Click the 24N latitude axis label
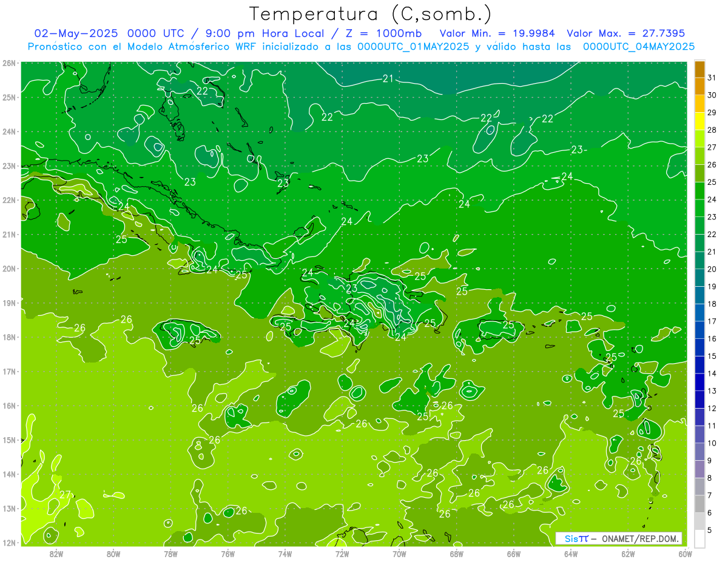This screenshot has height=562, width=728. 8,132
